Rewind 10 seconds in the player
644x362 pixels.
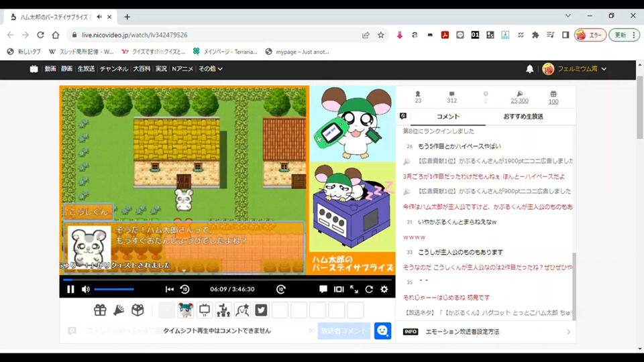tap(185, 290)
